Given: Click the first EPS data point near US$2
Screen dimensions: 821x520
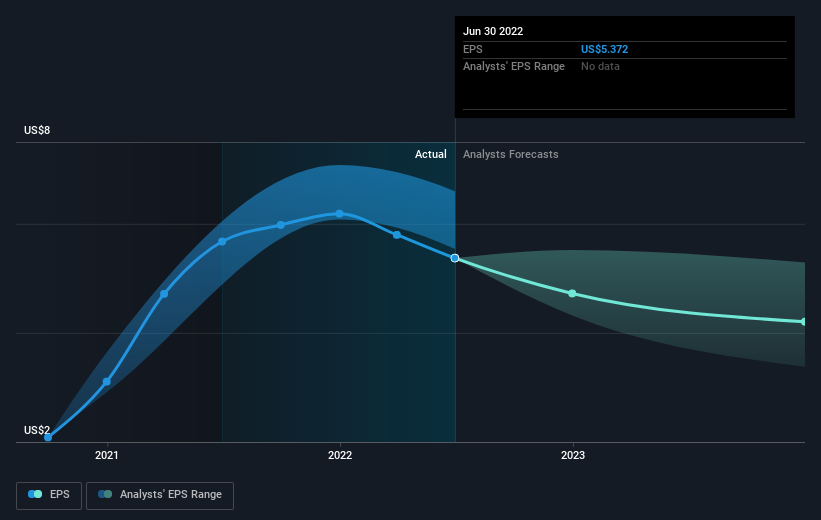Looking at the screenshot, I should coord(48,437).
